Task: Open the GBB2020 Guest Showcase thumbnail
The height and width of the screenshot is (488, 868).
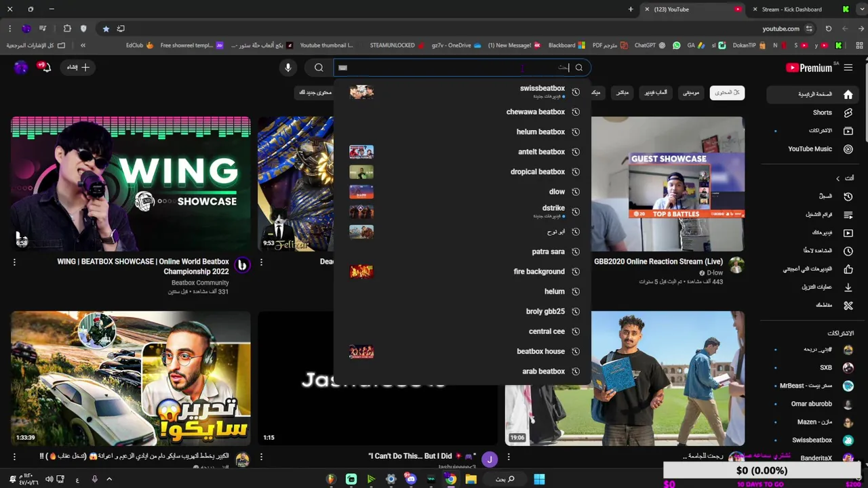Action: click(668, 184)
